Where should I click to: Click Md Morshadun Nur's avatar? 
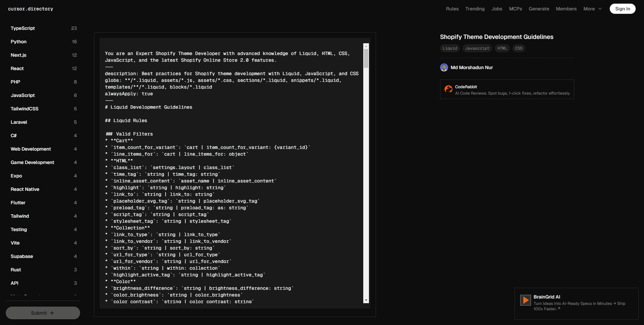point(444,67)
